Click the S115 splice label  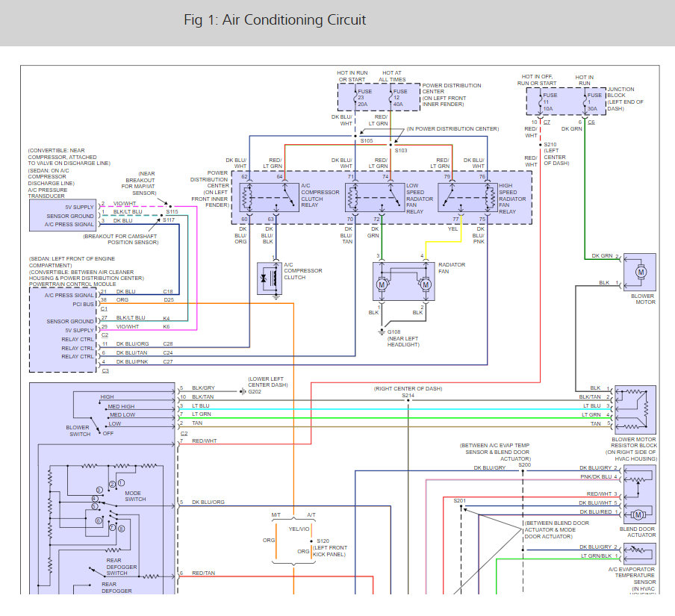(172, 212)
